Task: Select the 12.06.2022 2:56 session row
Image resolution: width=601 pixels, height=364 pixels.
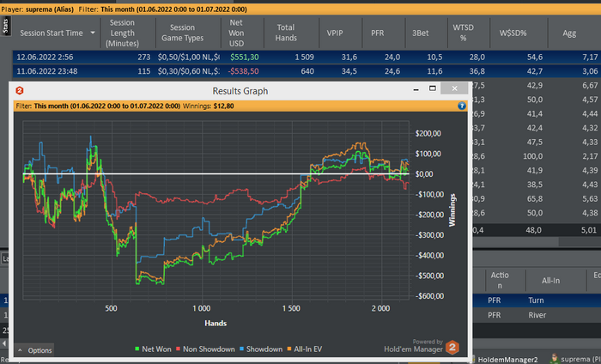Action: coord(307,58)
